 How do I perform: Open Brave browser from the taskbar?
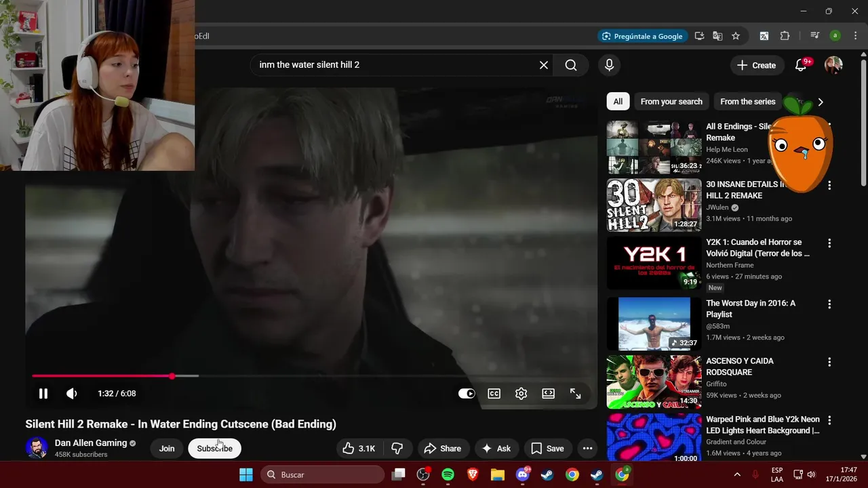click(473, 474)
